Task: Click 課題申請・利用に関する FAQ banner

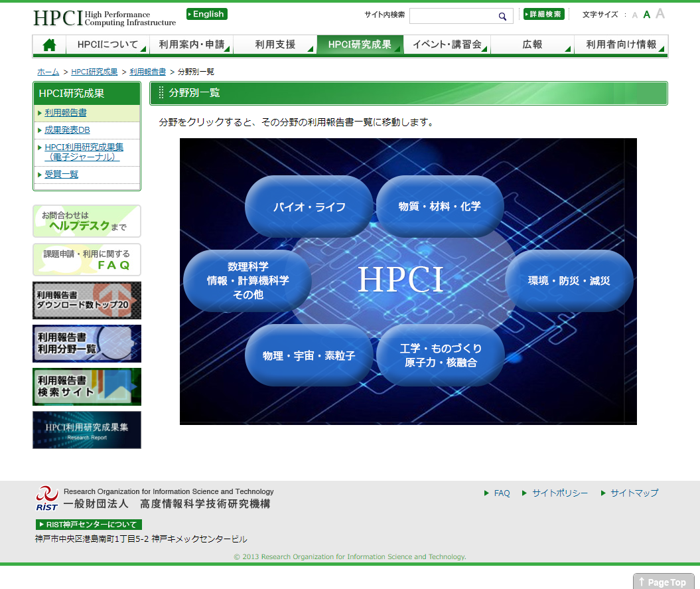Action: pyautogui.click(x=87, y=260)
